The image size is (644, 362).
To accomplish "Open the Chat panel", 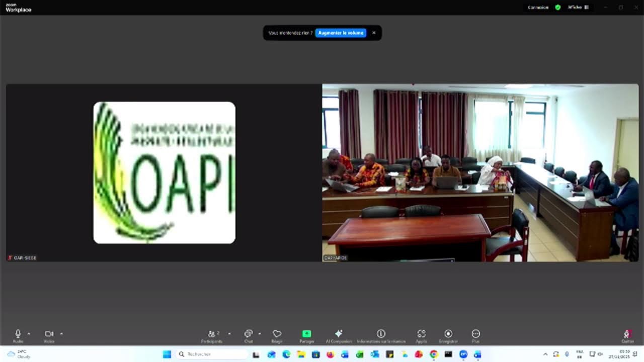I will pos(248,336).
